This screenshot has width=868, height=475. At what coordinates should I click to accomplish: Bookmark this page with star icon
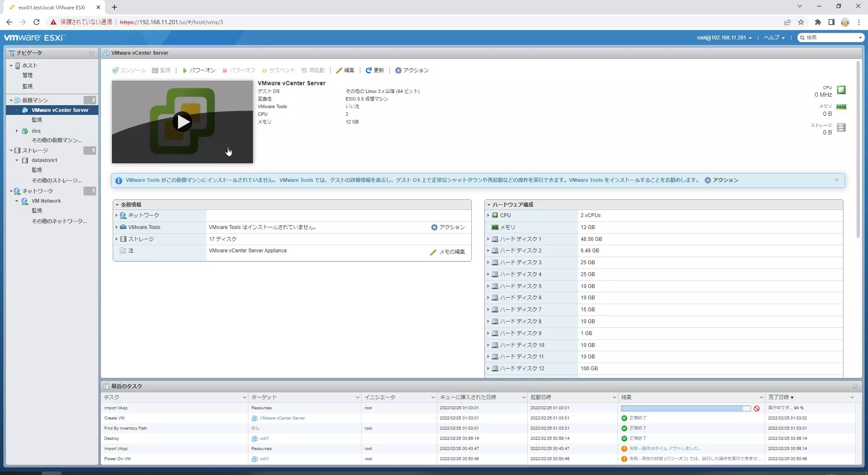801,22
